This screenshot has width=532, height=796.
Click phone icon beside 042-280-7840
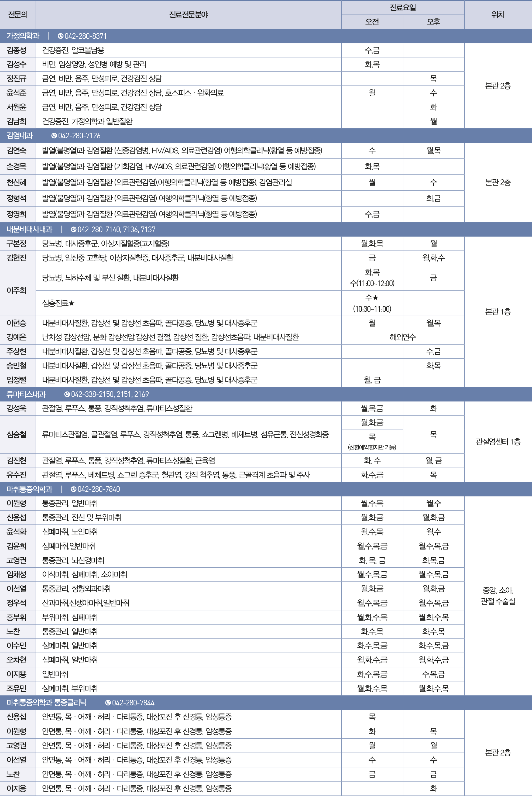coord(73,489)
